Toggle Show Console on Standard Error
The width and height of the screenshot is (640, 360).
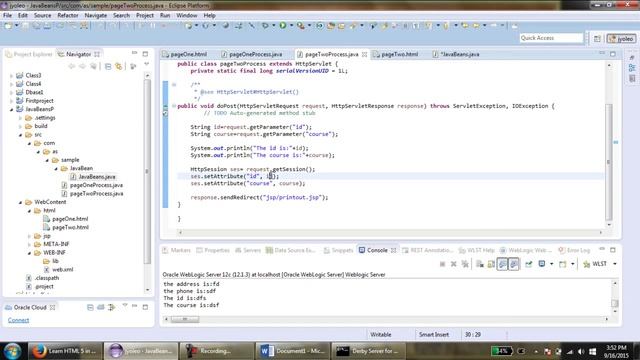click(514, 264)
